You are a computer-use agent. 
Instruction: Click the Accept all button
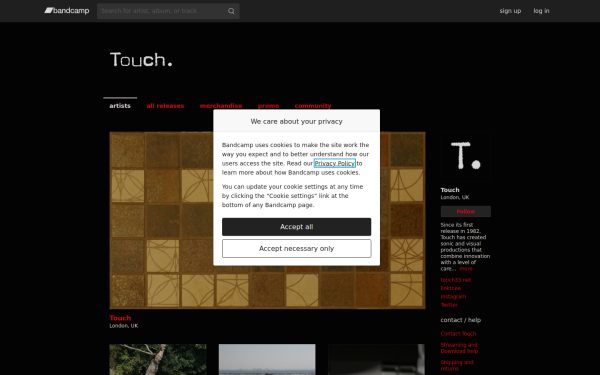(297, 227)
